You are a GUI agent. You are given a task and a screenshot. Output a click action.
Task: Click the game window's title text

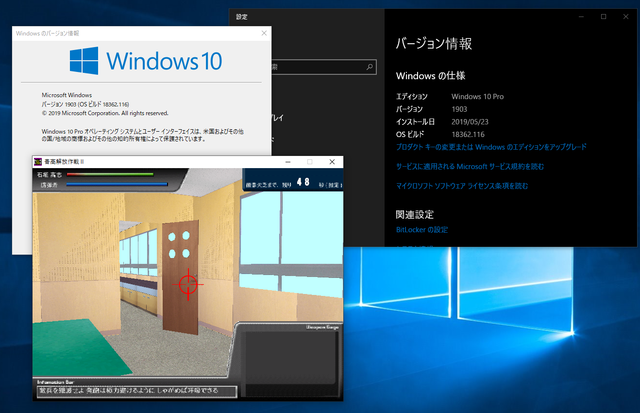click(64, 162)
